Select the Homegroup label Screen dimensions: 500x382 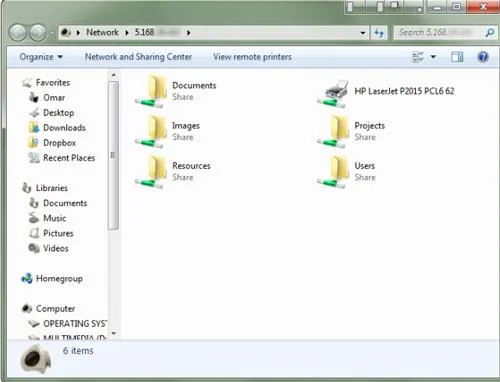(x=59, y=279)
